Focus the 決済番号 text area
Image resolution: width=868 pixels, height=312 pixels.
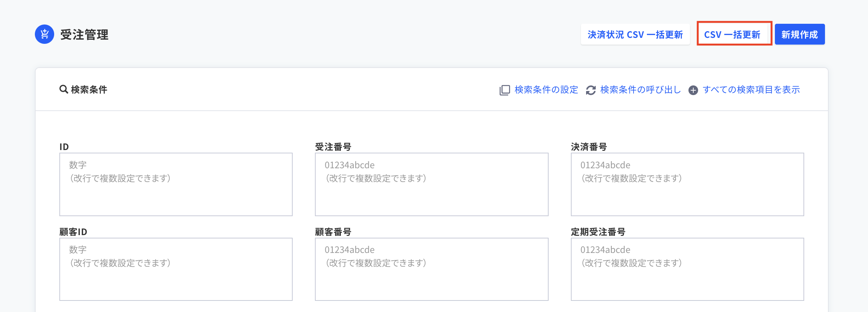point(687,184)
